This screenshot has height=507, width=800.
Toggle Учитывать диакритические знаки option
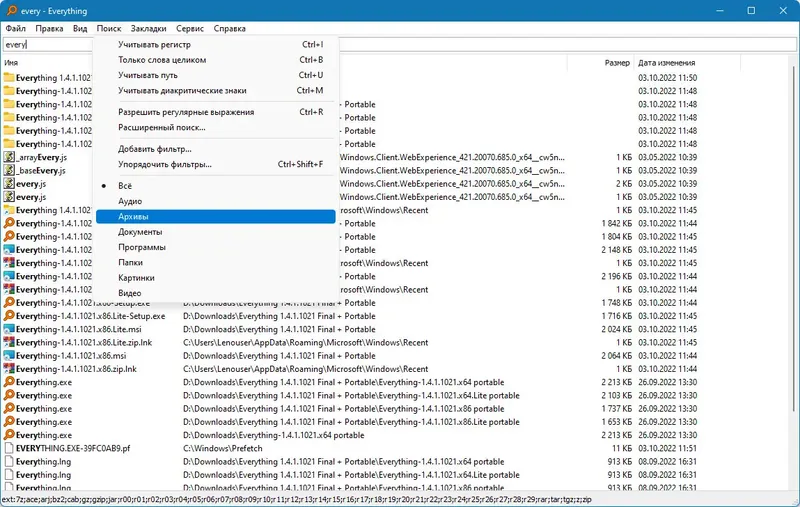(216, 90)
